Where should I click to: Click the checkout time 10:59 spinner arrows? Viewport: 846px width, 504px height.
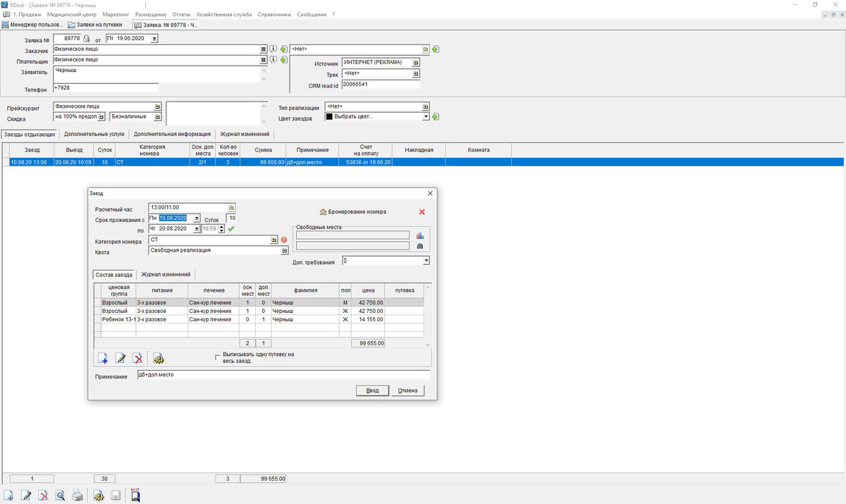(x=221, y=228)
